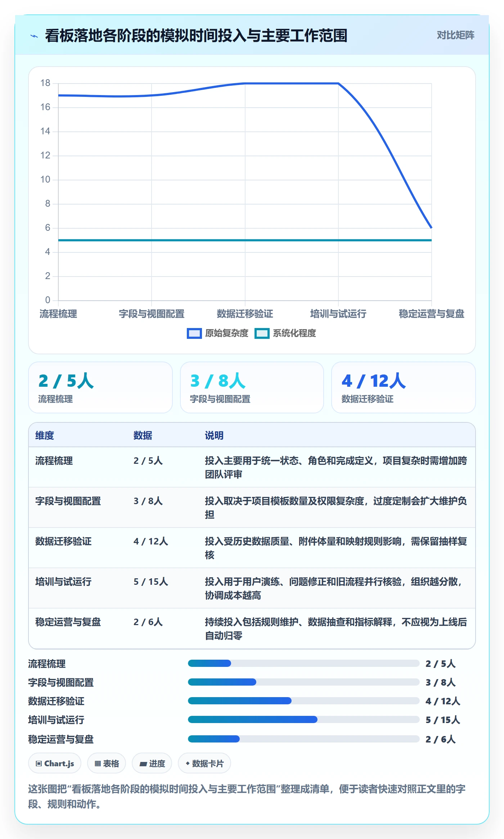Click the 4 / 12人 value beside progress bar
504x839 pixels.
coord(443,701)
